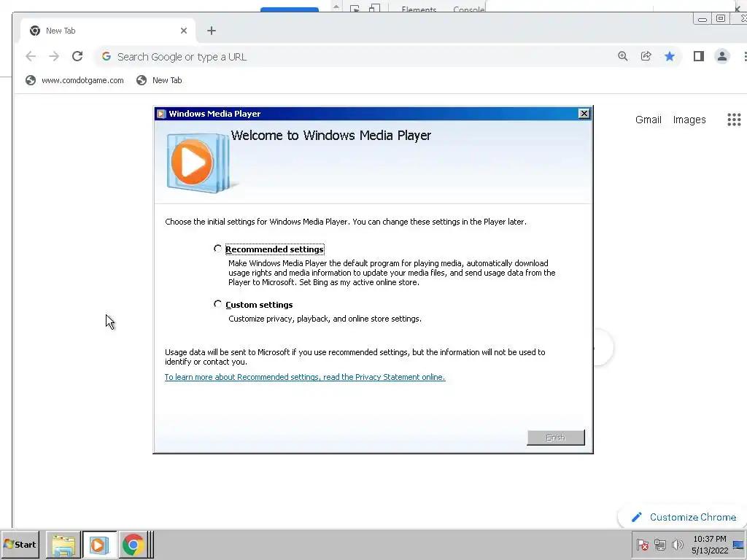This screenshot has width=747, height=560.
Task: Click the Chrome forward arrow
Action: 54,56
